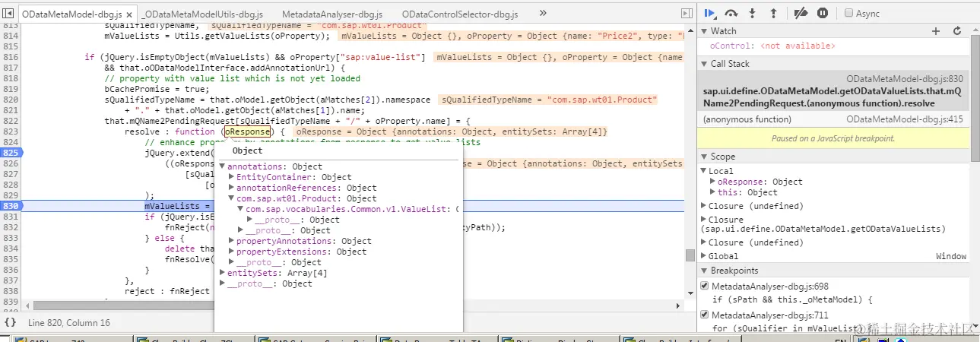Click the code editor vertical scrollbar thumb
980x342 pixels.
[690, 255]
